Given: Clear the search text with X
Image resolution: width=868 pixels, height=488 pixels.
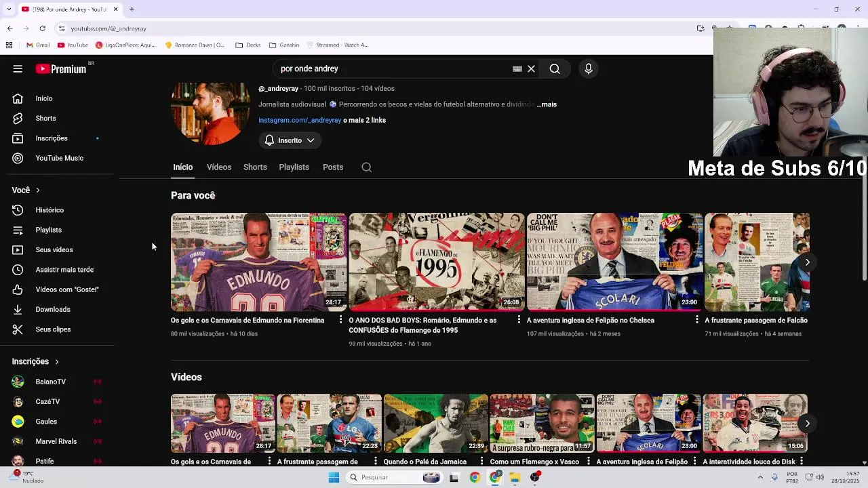Looking at the screenshot, I should [x=532, y=68].
